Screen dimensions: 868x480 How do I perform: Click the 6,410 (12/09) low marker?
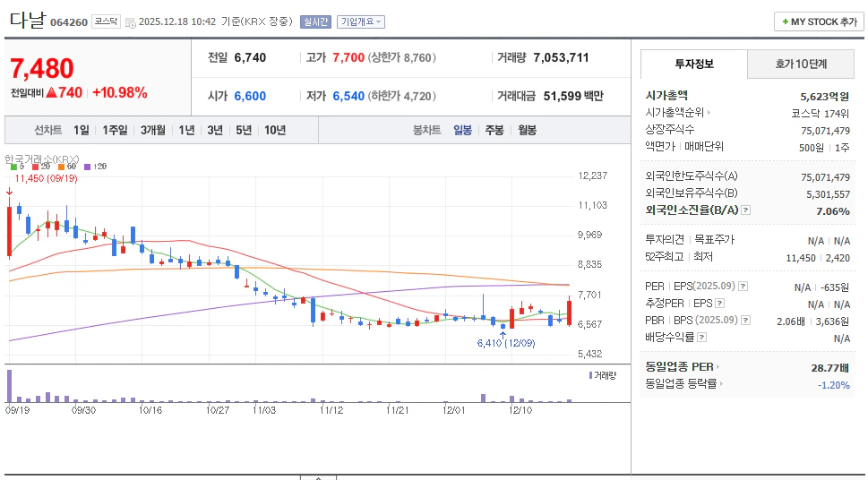pyautogui.click(x=506, y=343)
